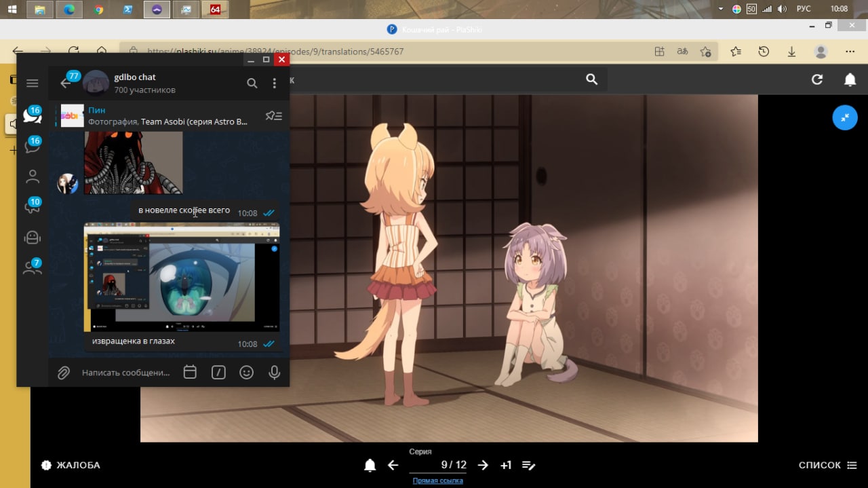Open Edge history panel
The image size is (868, 488).
click(x=764, y=52)
